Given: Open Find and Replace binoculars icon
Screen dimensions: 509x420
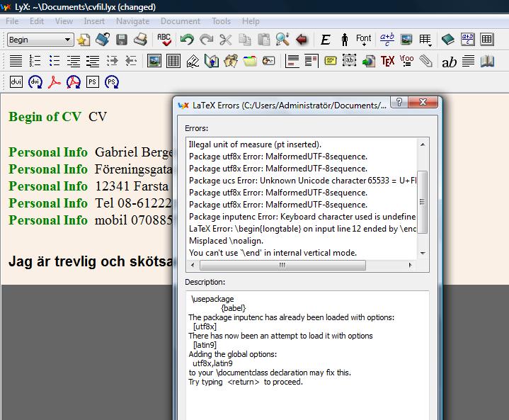Looking at the screenshot, I should 282,40.
